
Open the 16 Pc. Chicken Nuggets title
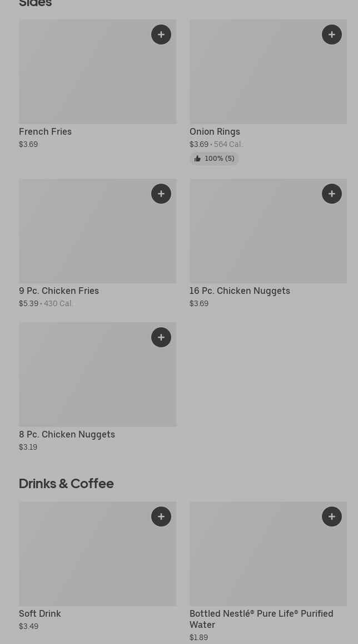pos(240,291)
